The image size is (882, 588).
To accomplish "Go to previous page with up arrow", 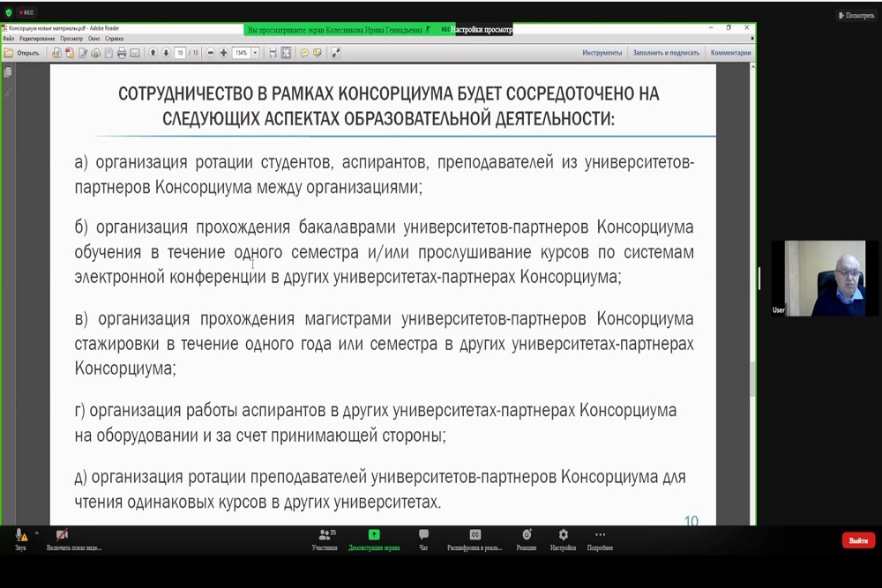I will [153, 53].
